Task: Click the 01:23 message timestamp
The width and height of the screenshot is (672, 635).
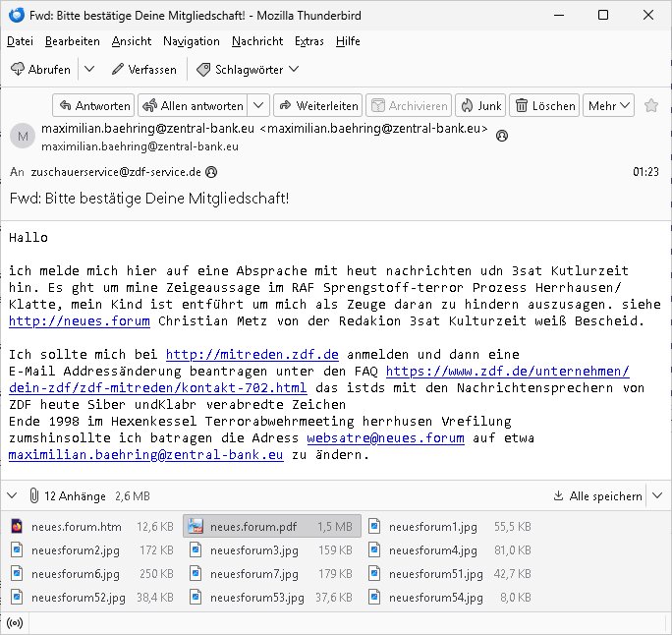Action: 645,172
